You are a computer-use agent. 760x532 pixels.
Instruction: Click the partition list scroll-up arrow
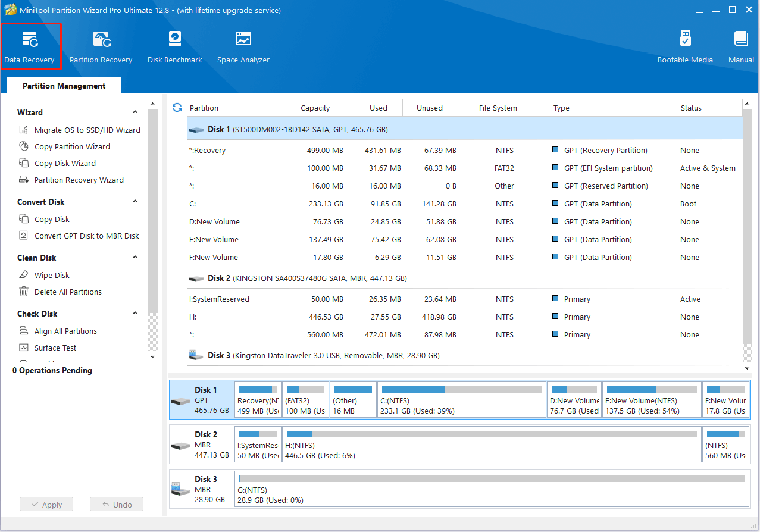[748, 104]
